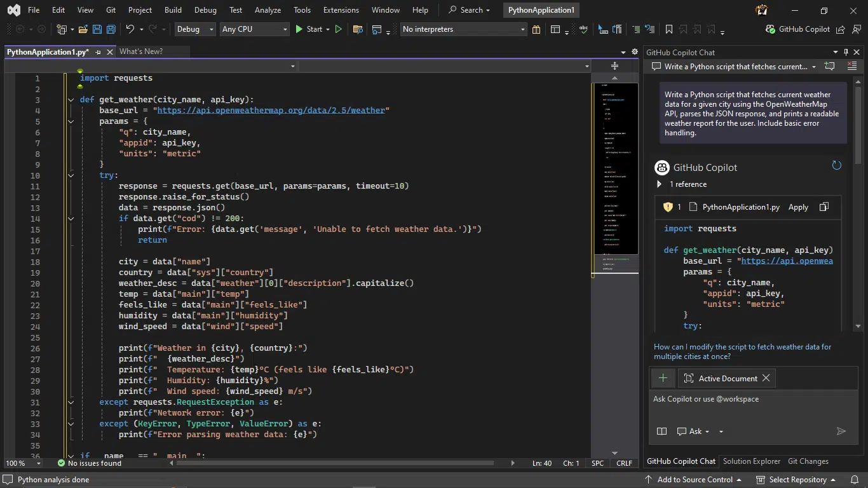
Task: Toggle auto-hide pin on Copilot Chat panel
Action: (846, 52)
